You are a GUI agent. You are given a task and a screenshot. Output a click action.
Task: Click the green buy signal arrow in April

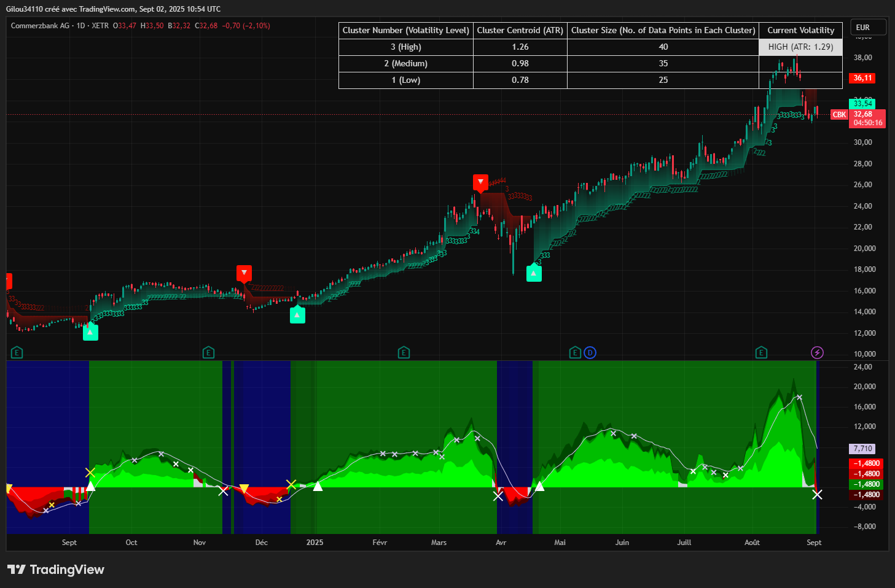pos(534,273)
